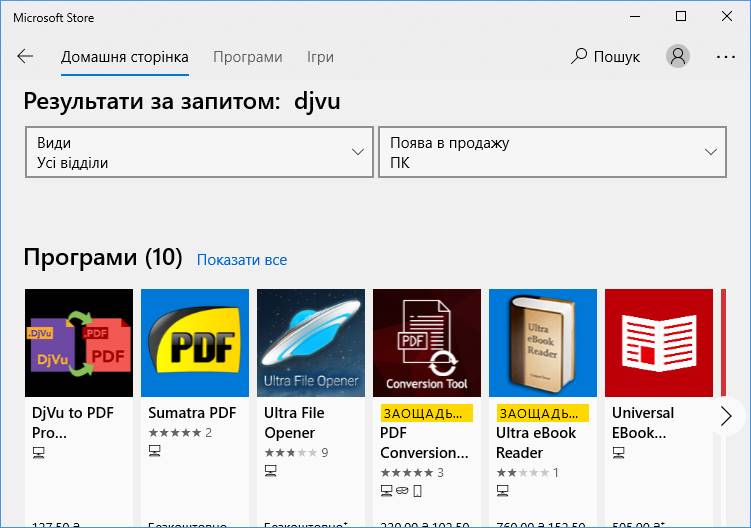Click the Universal EBook... title text
This screenshot has width=751, height=528.
click(643, 423)
